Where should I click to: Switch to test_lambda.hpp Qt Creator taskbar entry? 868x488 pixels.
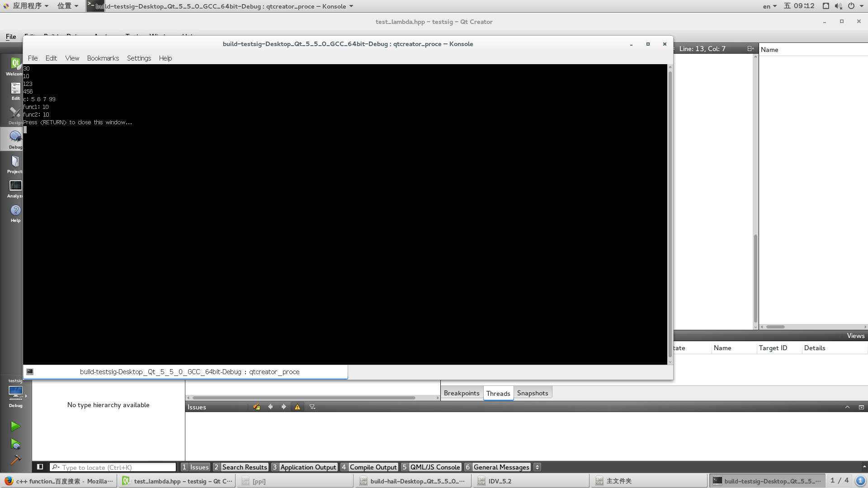click(x=177, y=481)
